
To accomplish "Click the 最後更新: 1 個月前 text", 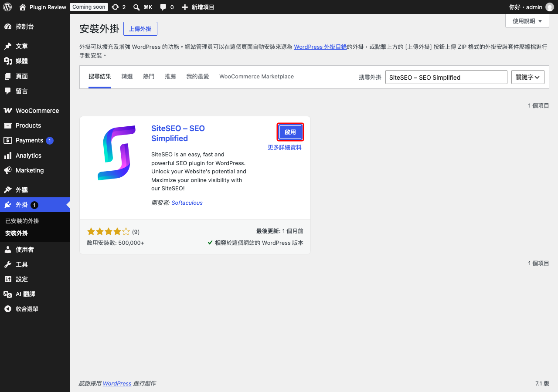I will [x=280, y=231].
